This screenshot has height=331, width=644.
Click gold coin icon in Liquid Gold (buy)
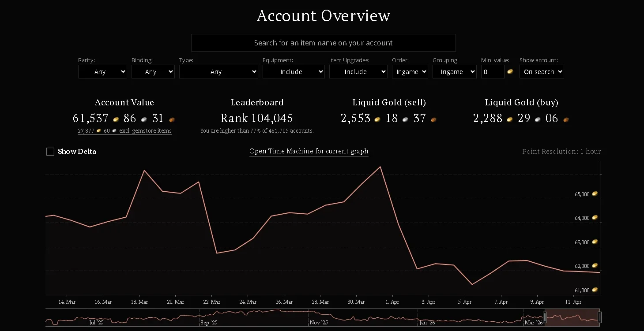coord(510,119)
